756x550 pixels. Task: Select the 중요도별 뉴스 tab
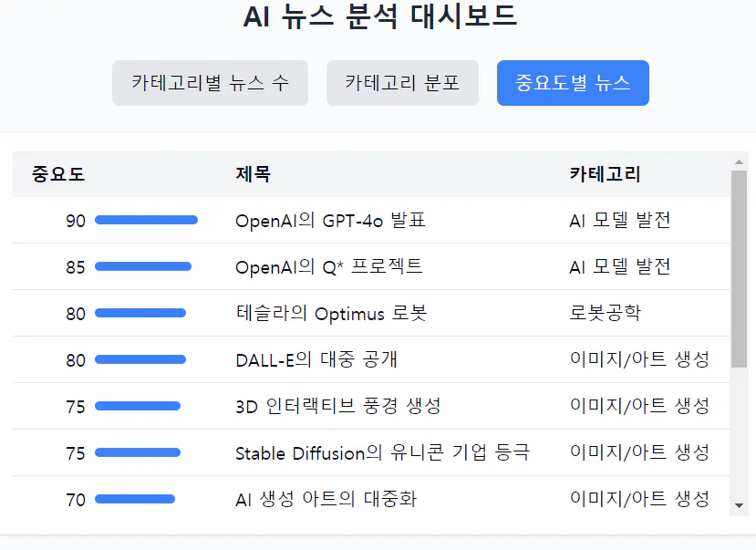tap(573, 83)
